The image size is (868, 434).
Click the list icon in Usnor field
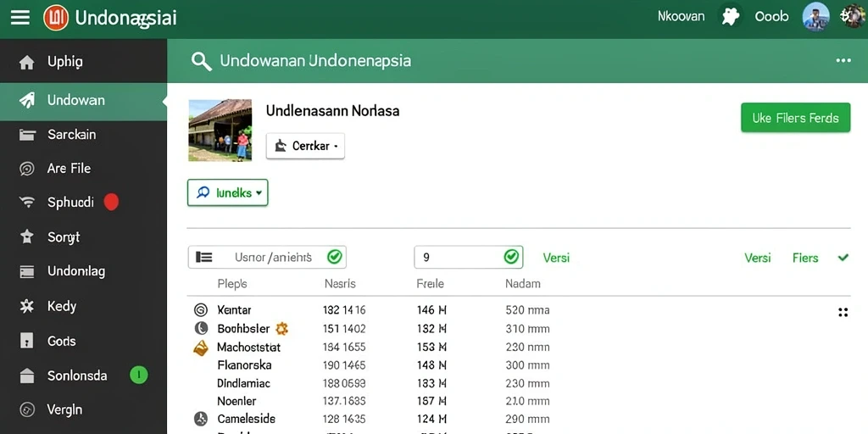pos(203,257)
